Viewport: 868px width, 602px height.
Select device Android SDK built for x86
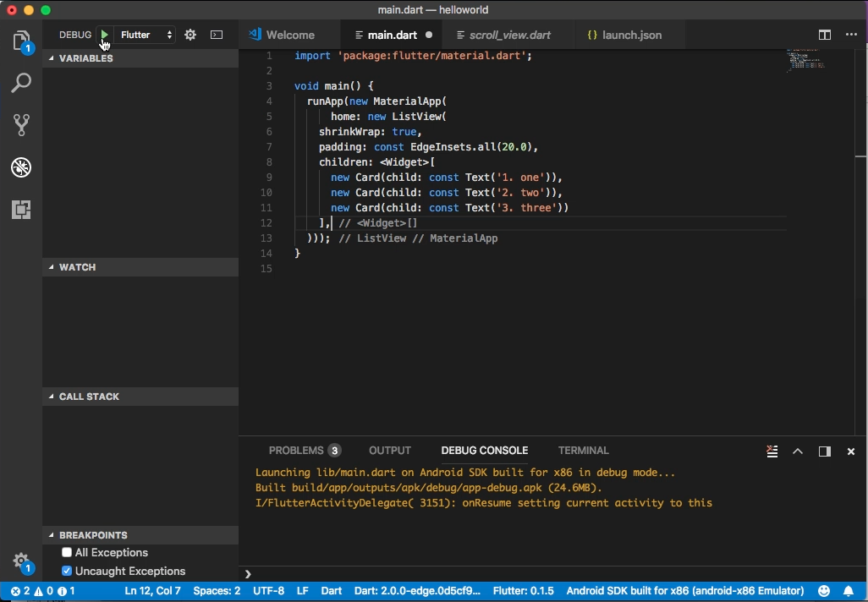684,591
